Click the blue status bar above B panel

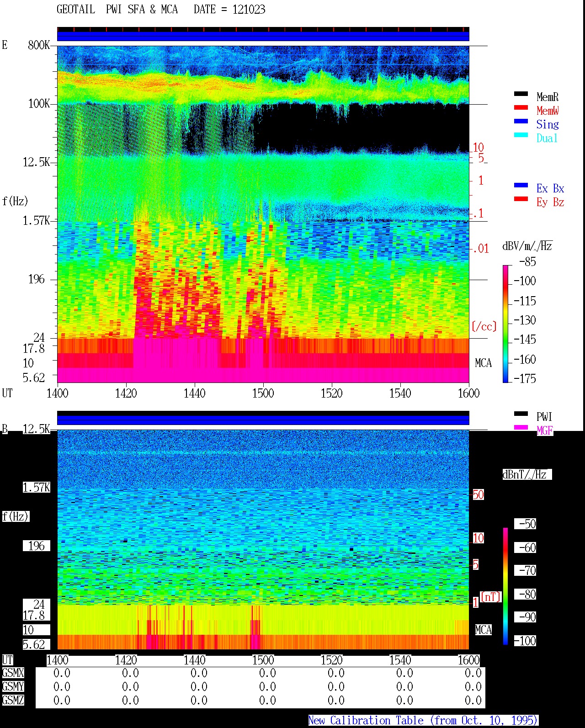click(263, 420)
